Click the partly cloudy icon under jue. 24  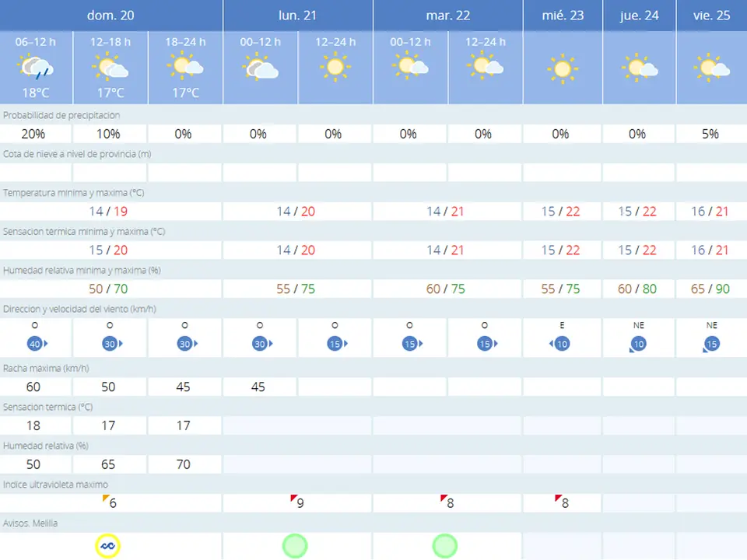[x=640, y=68]
